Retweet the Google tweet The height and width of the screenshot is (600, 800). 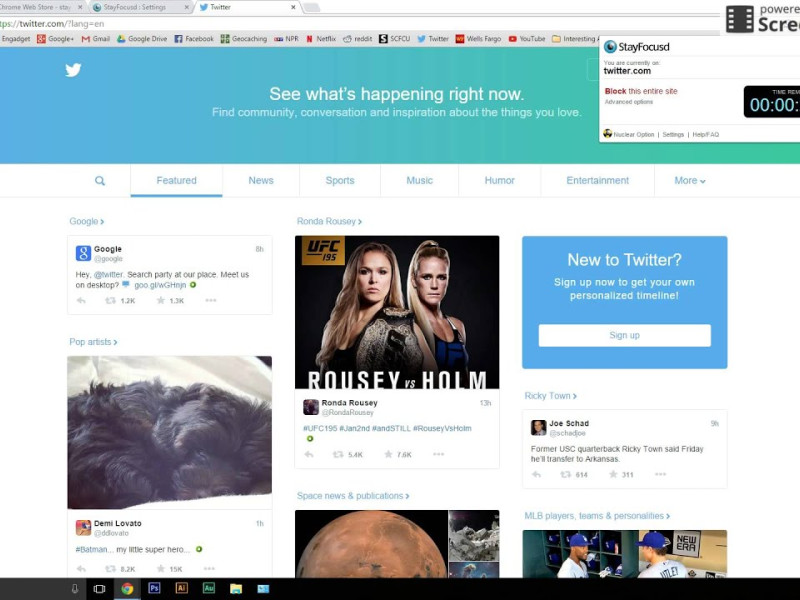110,301
